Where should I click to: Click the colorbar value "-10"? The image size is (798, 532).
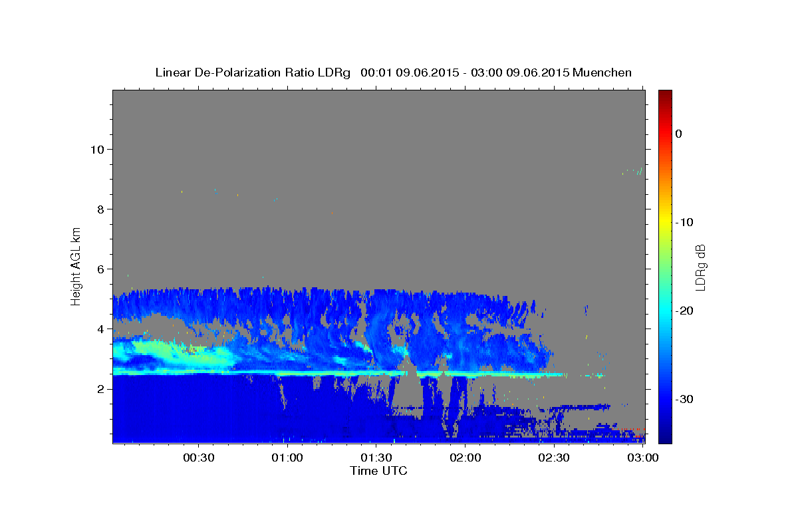(684, 222)
